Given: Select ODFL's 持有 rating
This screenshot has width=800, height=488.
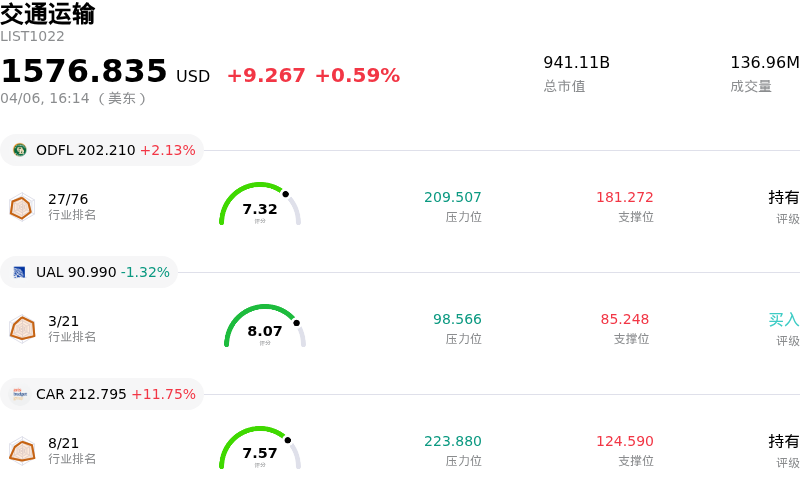Looking at the screenshot, I should coord(783,197).
